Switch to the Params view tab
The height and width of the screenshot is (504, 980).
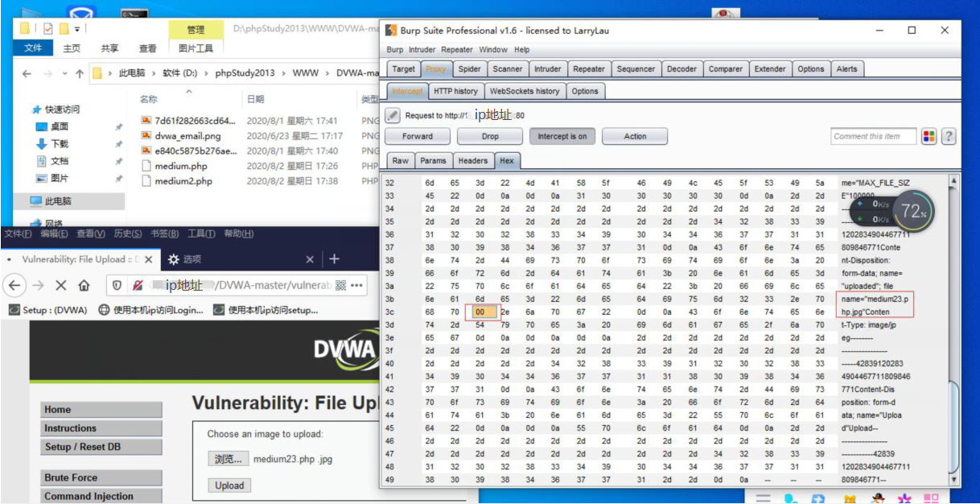(433, 160)
